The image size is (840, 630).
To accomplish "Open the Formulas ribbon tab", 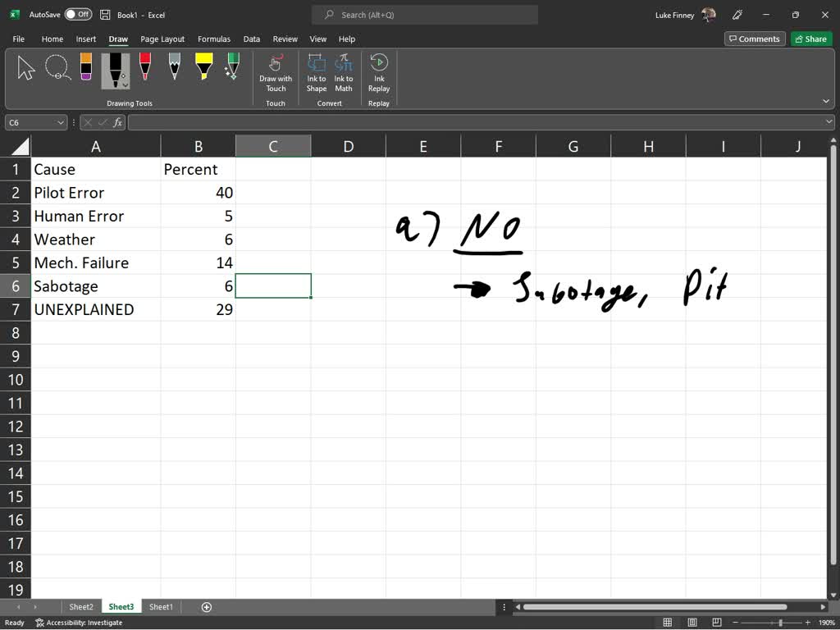I will (213, 39).
